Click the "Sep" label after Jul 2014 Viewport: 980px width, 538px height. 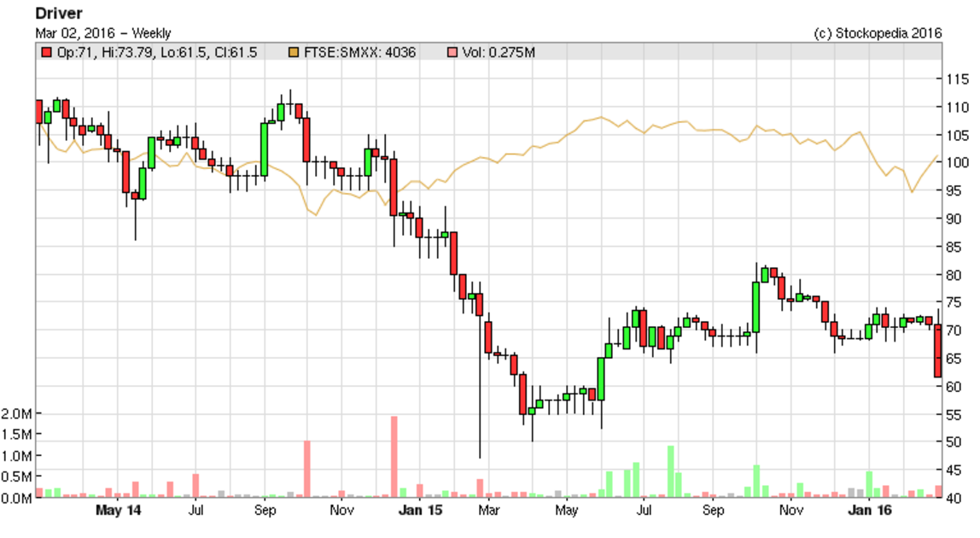pyautogui.click(x=265, y=511)
